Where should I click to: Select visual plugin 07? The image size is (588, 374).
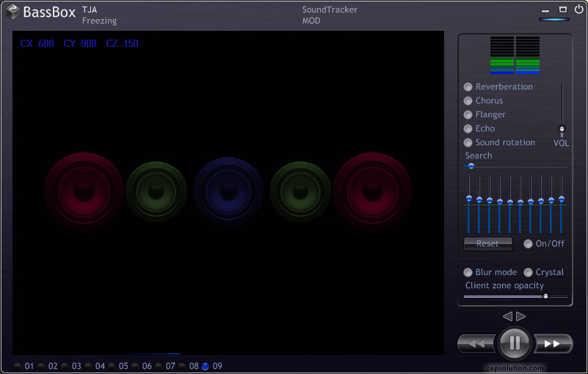click(159, 366)
